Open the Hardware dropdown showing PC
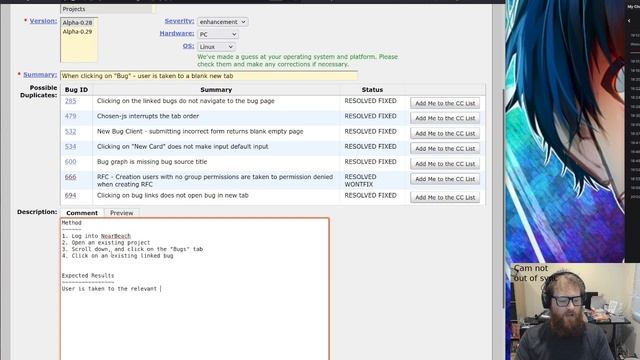 coord(218,34)
